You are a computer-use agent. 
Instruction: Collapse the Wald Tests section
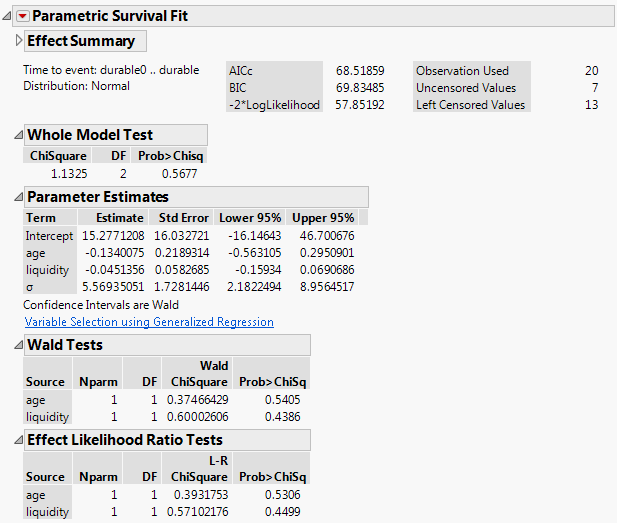click(19, 345)
